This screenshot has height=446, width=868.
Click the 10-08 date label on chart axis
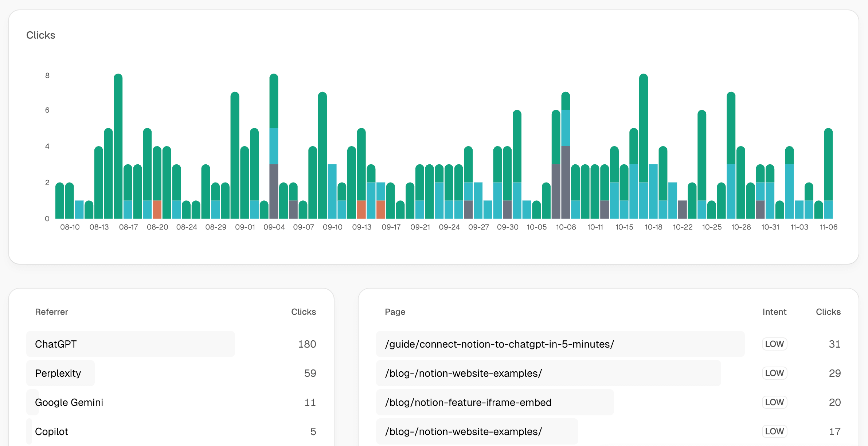(566, 227)
